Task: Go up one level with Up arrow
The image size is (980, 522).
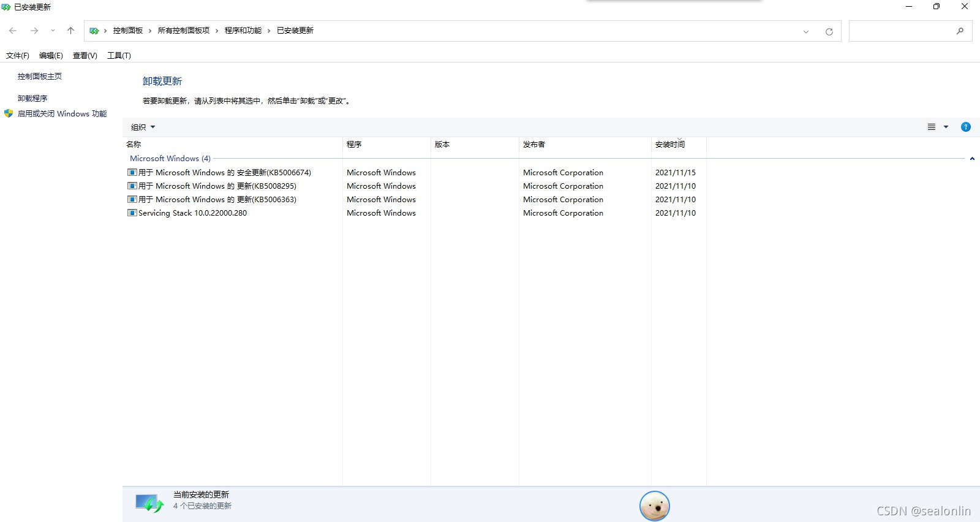Action: tap(70, 31)
